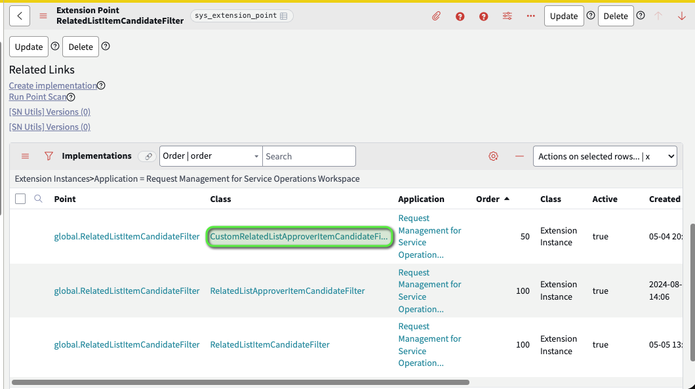Open attachments via the paperclip icon
This screenshot has width=695, height=389.
[x=436, y=16]
